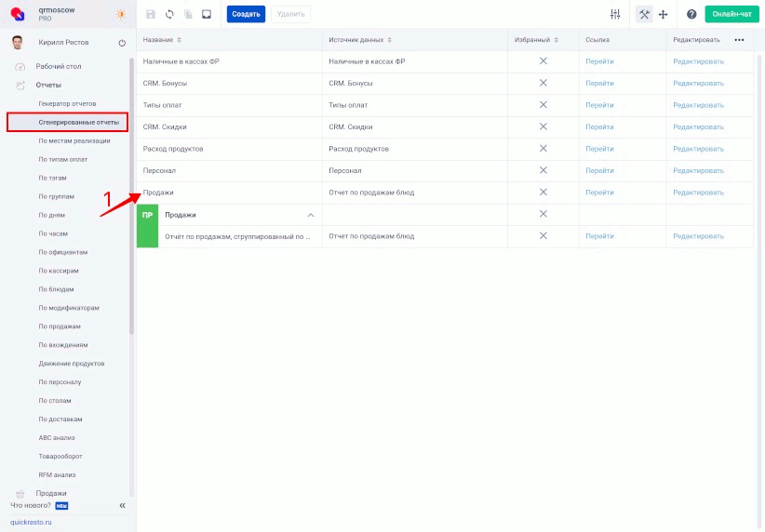The image size is (765, 532).
Task: Open Генератор отчетов in the sidebar
Action: pos(67,103)
